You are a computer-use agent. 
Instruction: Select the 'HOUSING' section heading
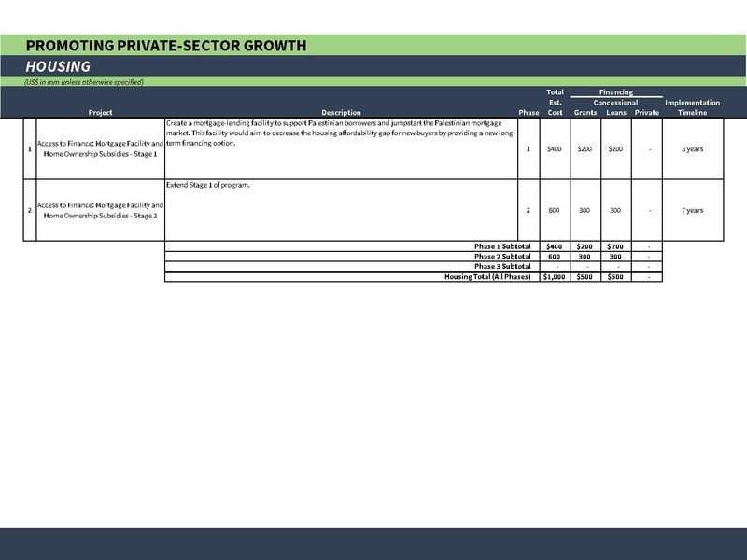[x=58, y=67]
